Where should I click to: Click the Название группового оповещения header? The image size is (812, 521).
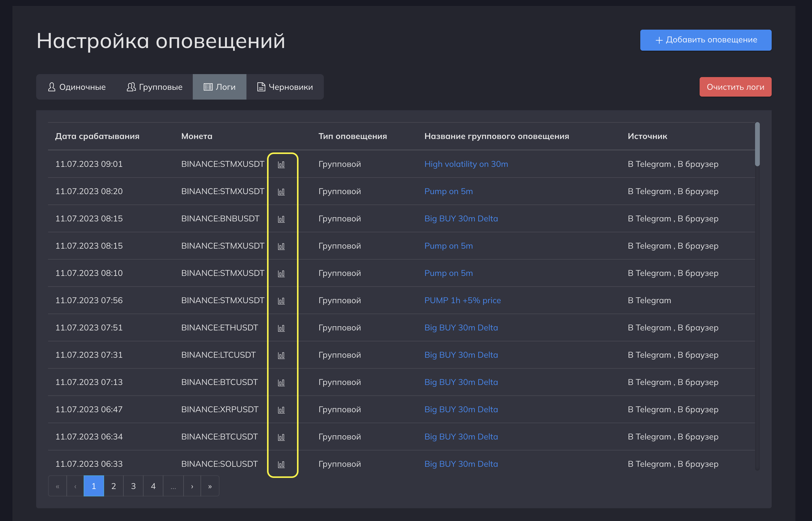pyautogui.click(x=497, y=136)
